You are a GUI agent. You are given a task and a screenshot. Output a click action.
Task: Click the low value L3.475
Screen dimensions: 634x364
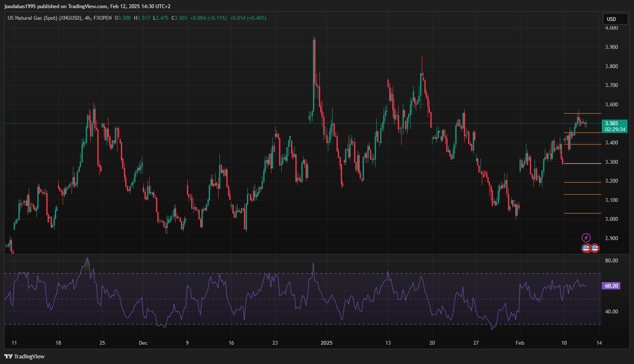click(161, 18)
